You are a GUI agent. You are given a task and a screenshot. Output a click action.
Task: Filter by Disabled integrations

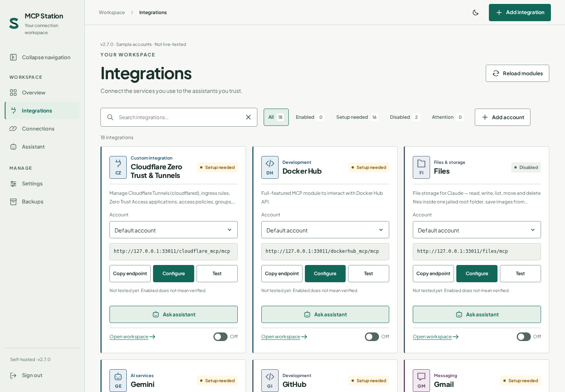click(x=405, y=117)
